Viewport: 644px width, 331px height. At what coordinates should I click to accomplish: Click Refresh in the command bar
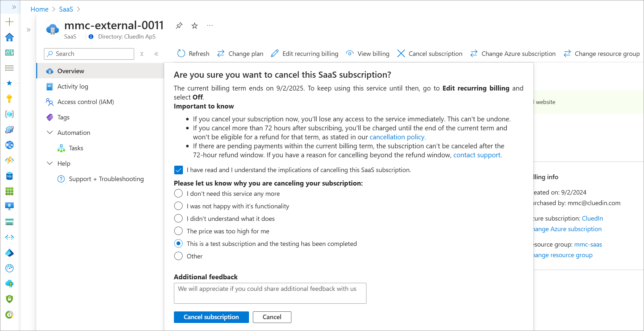pos(193,54)
